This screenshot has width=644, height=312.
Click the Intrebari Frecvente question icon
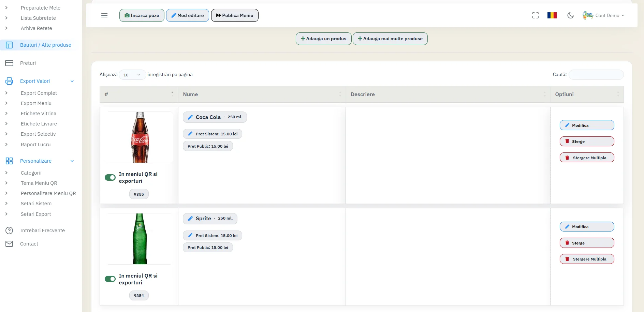click(9, 231)
